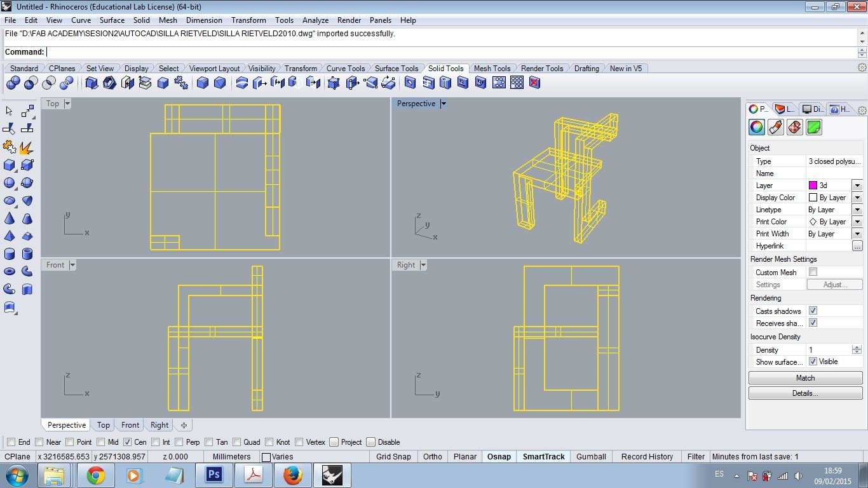This screenshot has height=488, width=868.
Task: Choose the Sphere solid tool
Action: (x=10, y=183)
